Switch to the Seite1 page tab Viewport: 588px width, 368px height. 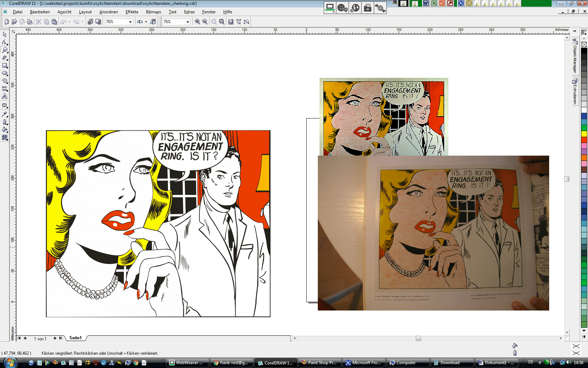coord(75,338)
